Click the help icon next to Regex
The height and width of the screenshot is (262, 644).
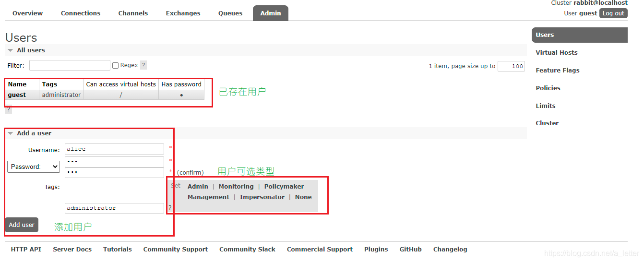point(143,65)
